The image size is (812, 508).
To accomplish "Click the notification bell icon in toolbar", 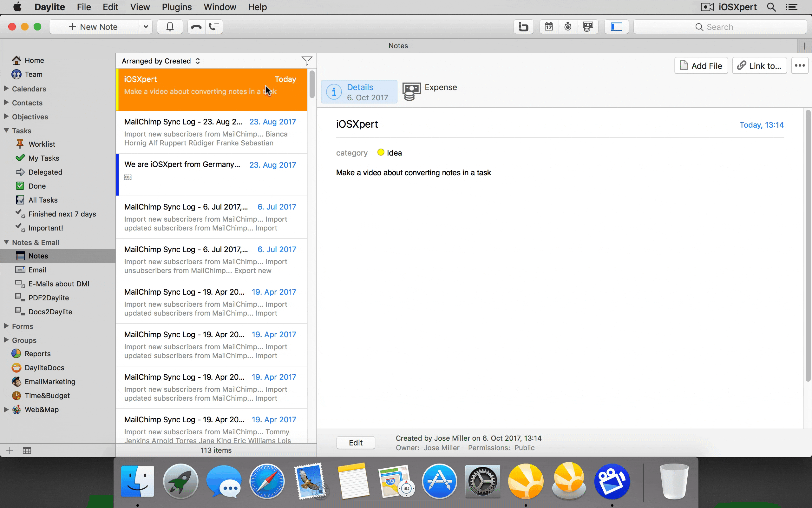I will (170, 27).
